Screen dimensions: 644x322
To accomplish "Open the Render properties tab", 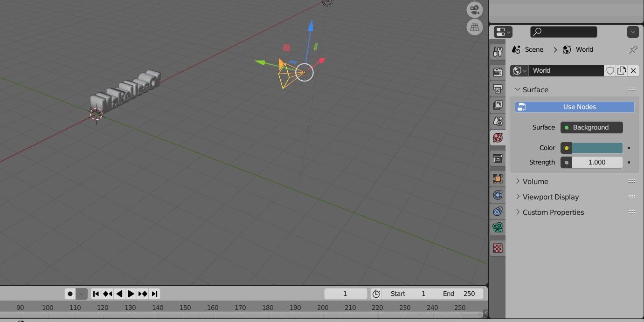I will [498, 71].
